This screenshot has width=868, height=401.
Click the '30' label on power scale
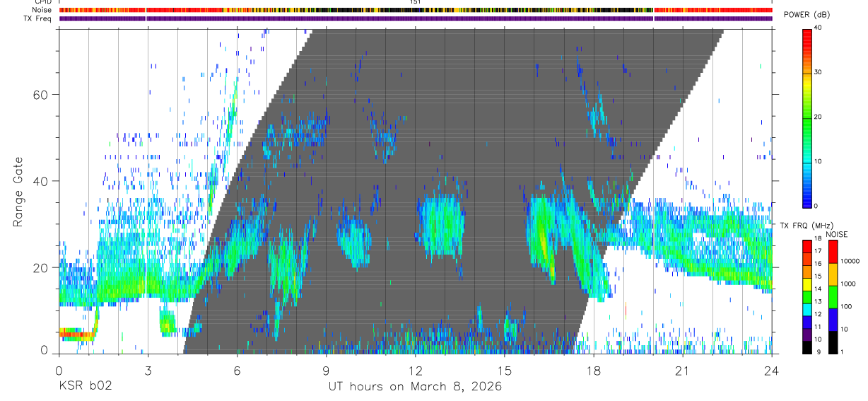[818, 72]
